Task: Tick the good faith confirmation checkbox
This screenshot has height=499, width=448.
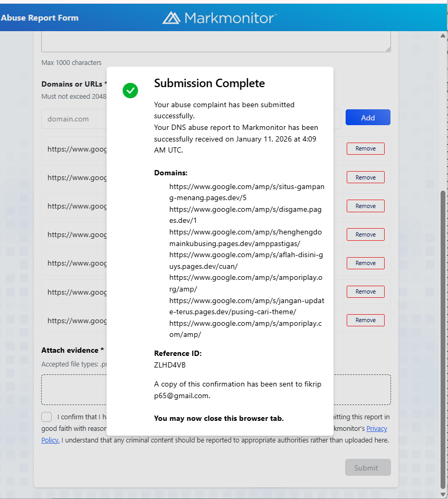Action: 46,417
